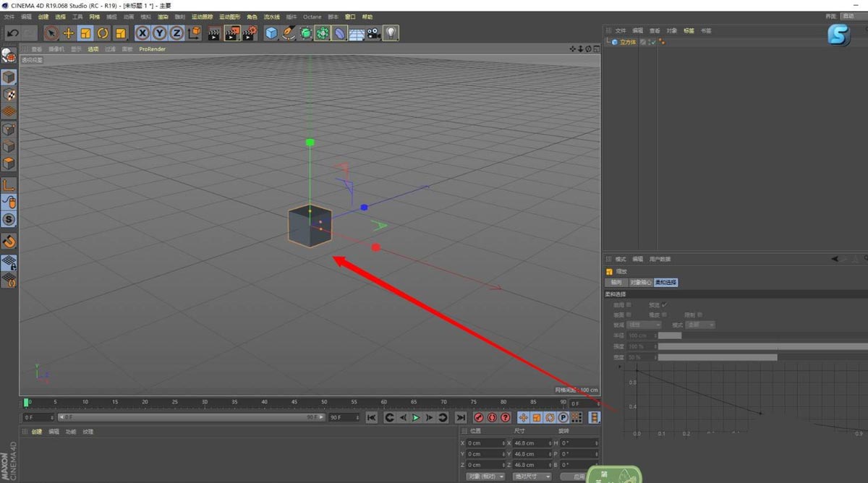Click the X position field
The image size is (868, 483).
coord(485,443)
